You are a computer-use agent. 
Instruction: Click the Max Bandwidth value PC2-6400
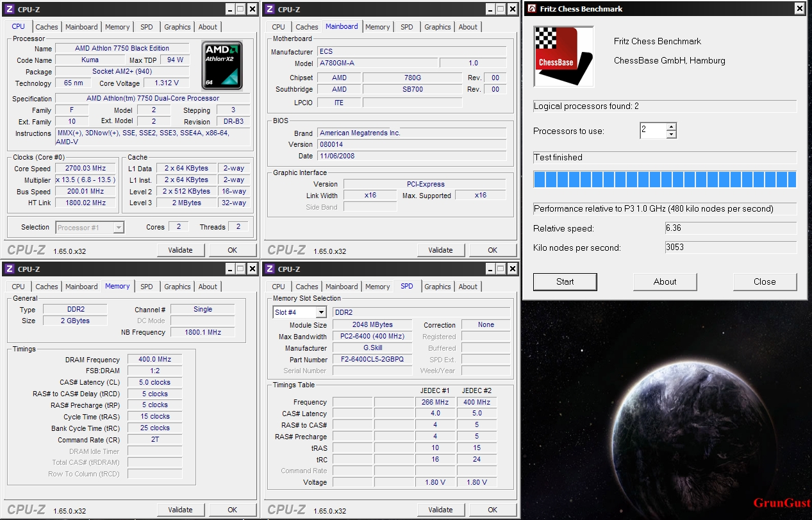372,337
